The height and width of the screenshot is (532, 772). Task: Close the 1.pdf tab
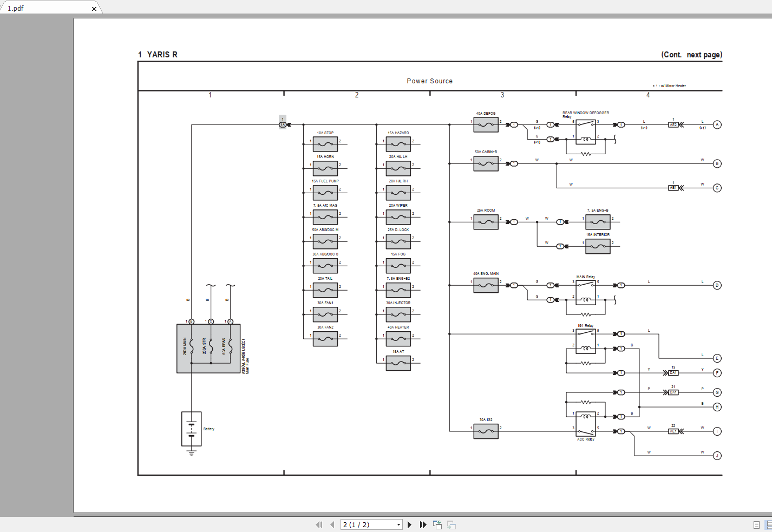pyautogui.click(x=94, y=9)
